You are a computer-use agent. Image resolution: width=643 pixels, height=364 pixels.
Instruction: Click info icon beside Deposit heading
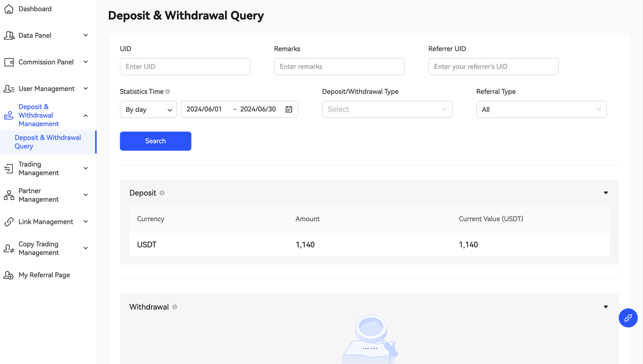tap(162, 193)
